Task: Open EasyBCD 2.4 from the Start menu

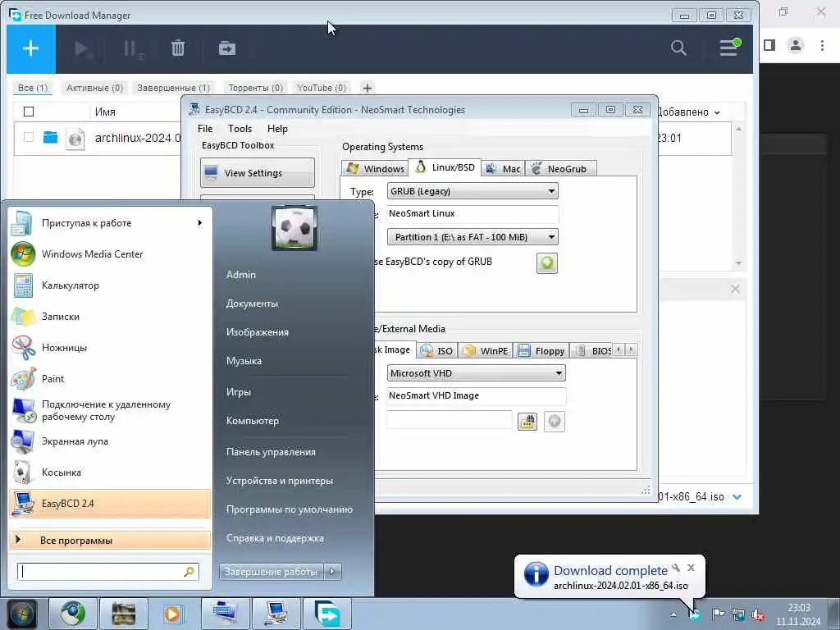Action: click(110, 504)
